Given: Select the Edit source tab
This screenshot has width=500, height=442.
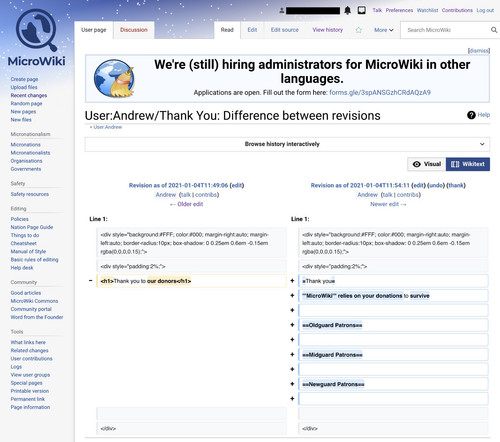Looking at the screenshot, I should point(285,30).
